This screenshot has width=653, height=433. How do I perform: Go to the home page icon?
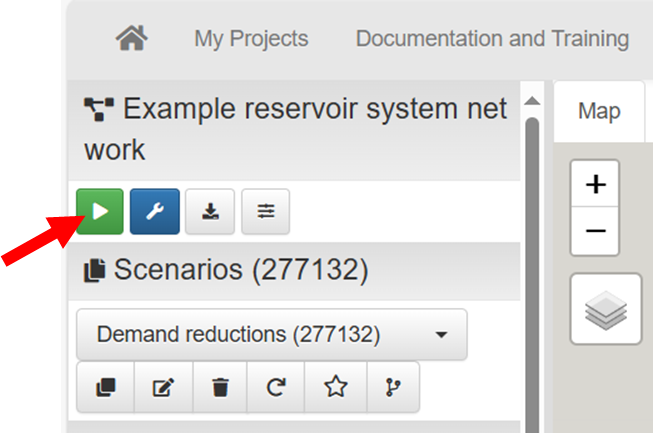tap(131, 39)
